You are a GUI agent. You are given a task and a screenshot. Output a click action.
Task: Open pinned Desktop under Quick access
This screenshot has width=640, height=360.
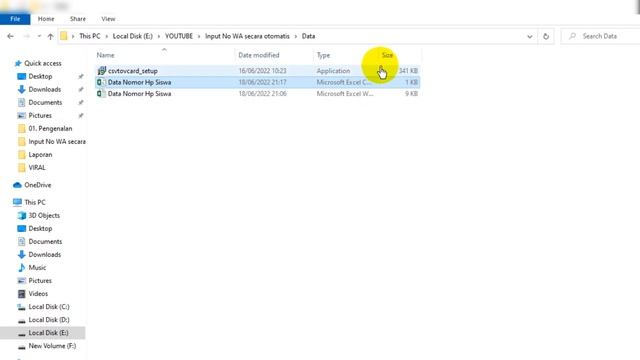tap(40, 76)
